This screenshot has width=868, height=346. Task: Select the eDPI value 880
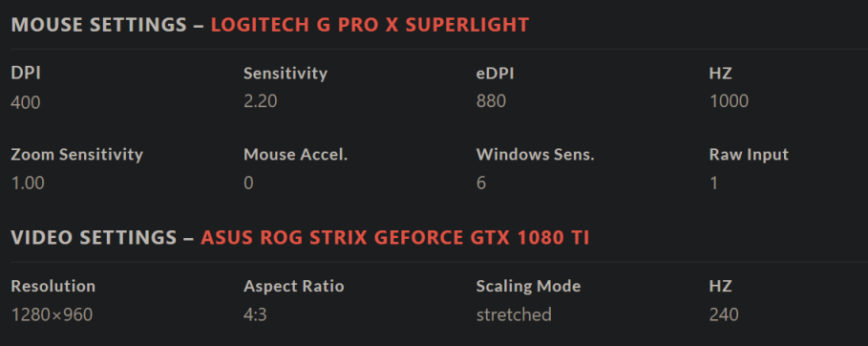click(x=491, y=101)
